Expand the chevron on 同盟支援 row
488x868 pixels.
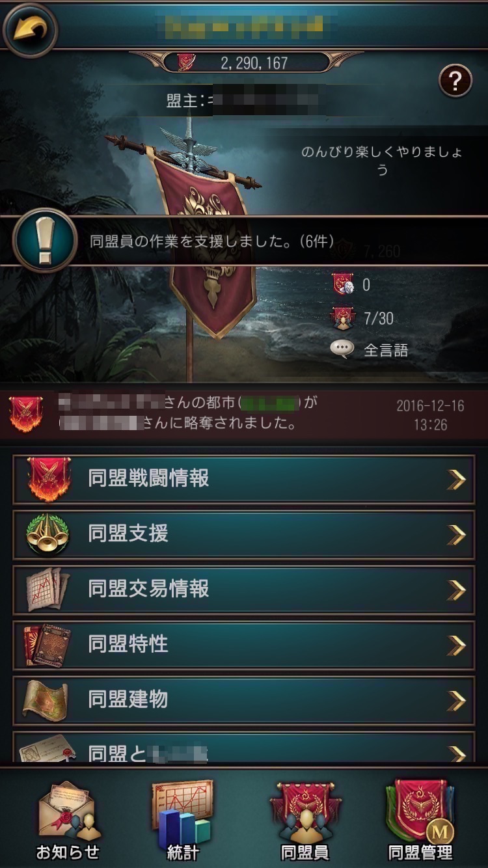coord(457,535)
